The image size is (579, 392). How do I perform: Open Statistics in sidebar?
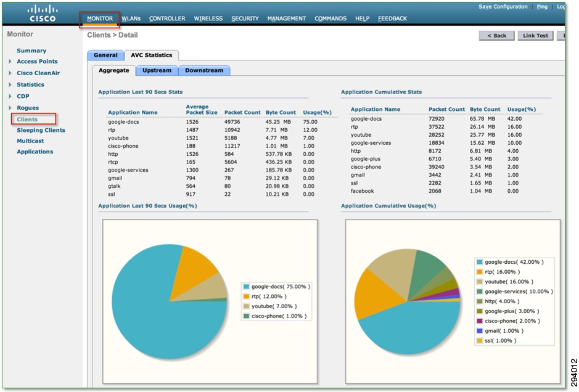(30, 84)
